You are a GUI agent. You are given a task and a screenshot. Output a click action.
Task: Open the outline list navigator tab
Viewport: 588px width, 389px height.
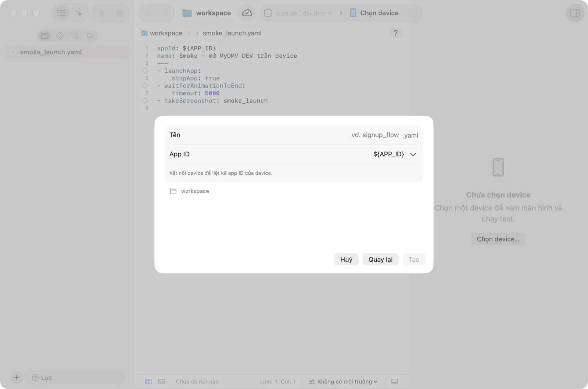tap(75, 36)
